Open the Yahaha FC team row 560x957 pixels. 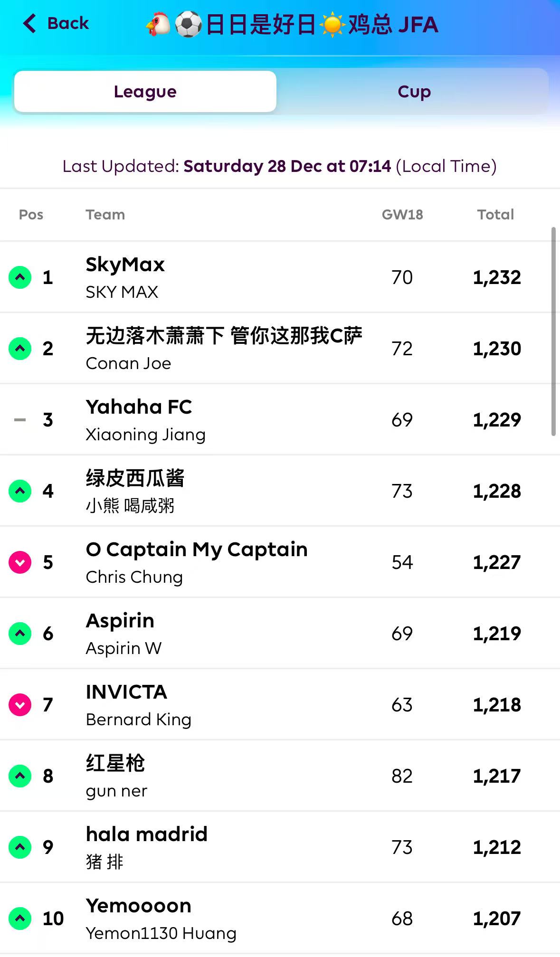point(139,407)
